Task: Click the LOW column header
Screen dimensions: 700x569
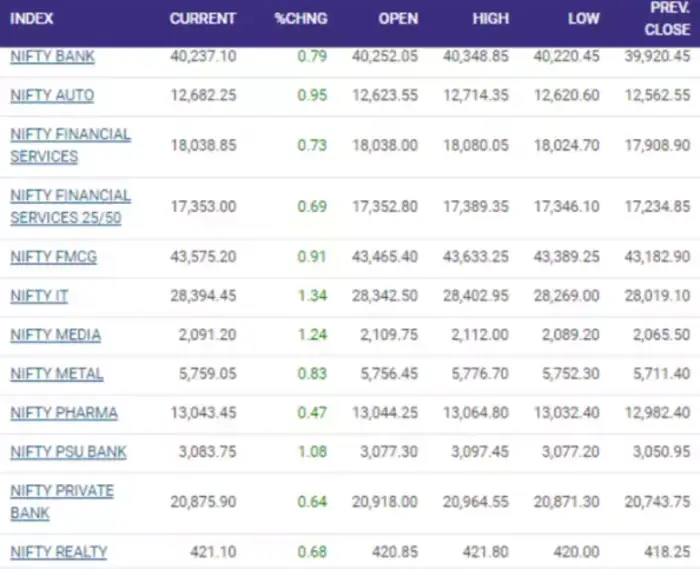Action: [583, 19]
